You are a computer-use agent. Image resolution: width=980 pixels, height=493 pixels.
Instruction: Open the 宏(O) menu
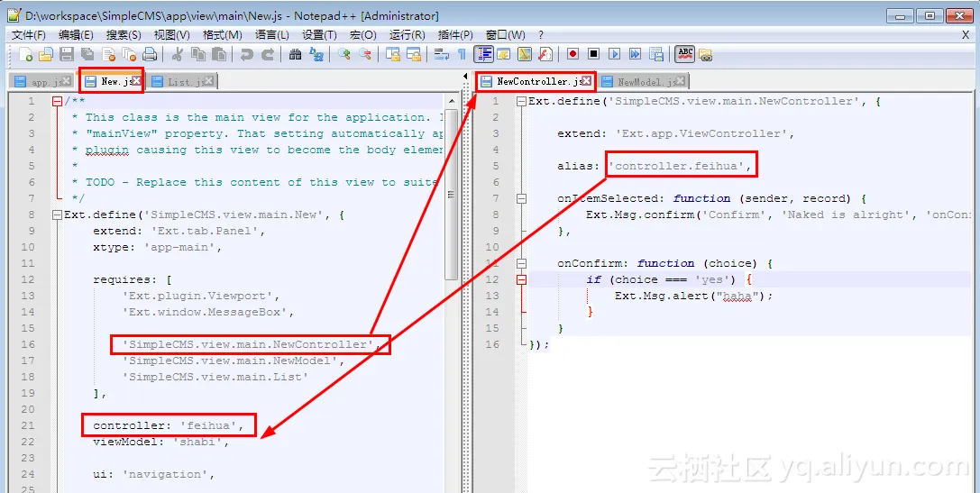point(362,35)
